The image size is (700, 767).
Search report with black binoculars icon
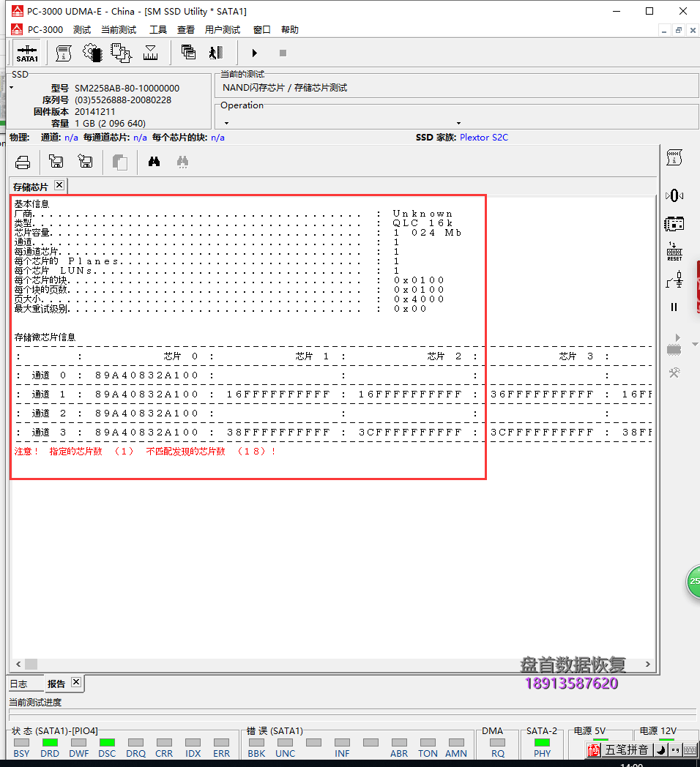pyautogui.click(x=154, y=162)
